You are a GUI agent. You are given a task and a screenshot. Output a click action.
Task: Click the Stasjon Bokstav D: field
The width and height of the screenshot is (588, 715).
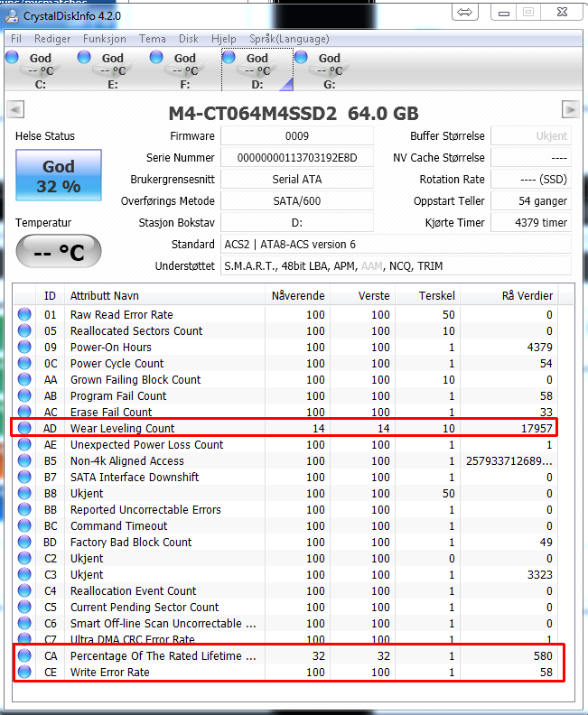coord(297,222)
